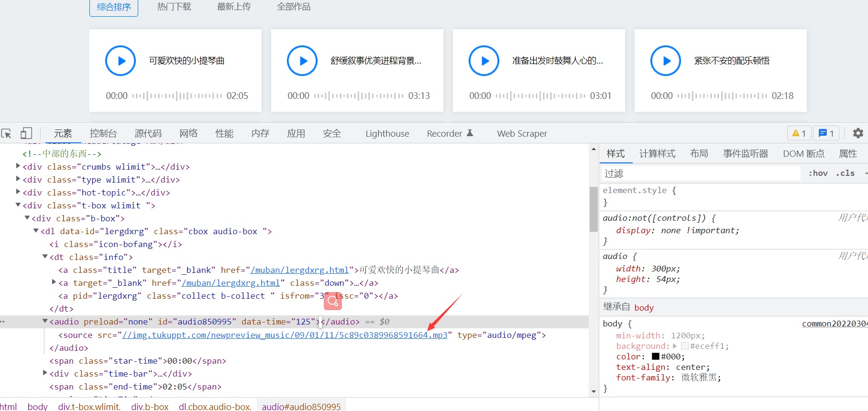Click the waveform of the 03:13 track

[359, 96]
